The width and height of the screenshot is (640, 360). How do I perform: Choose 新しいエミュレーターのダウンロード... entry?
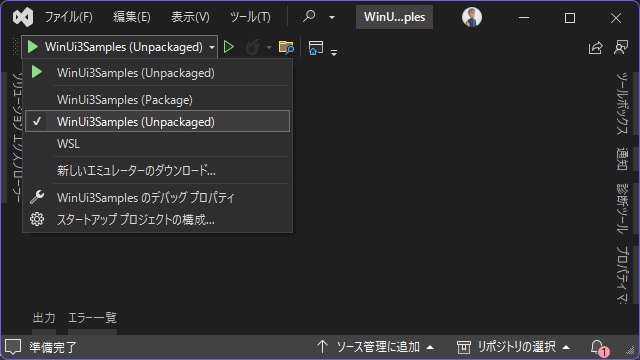point(158,171)
